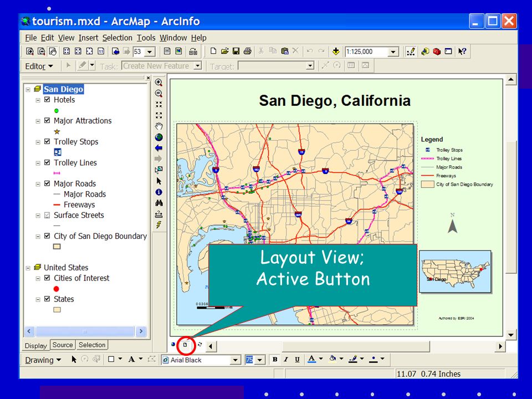This screenshot has width=532, height=399.
Task: Select Pan hand in Tools toolbar
Action: click(x=158, y=126)
